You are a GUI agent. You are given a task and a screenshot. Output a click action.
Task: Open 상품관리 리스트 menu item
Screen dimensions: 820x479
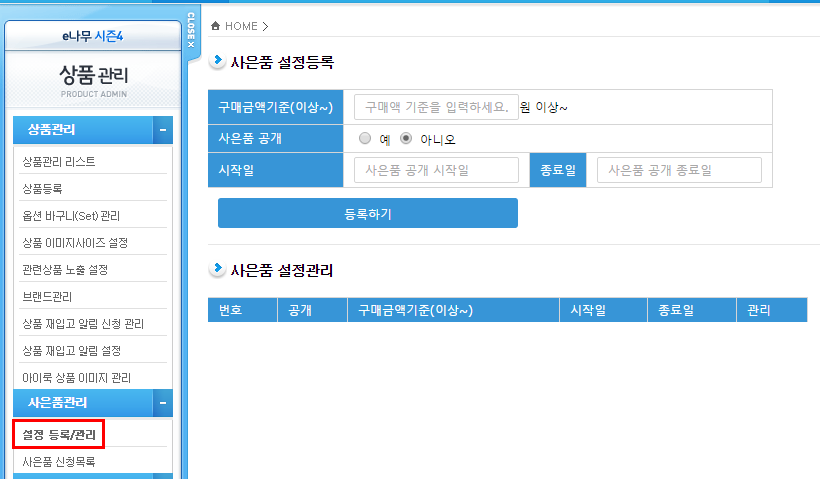click(x=59, y=161)
